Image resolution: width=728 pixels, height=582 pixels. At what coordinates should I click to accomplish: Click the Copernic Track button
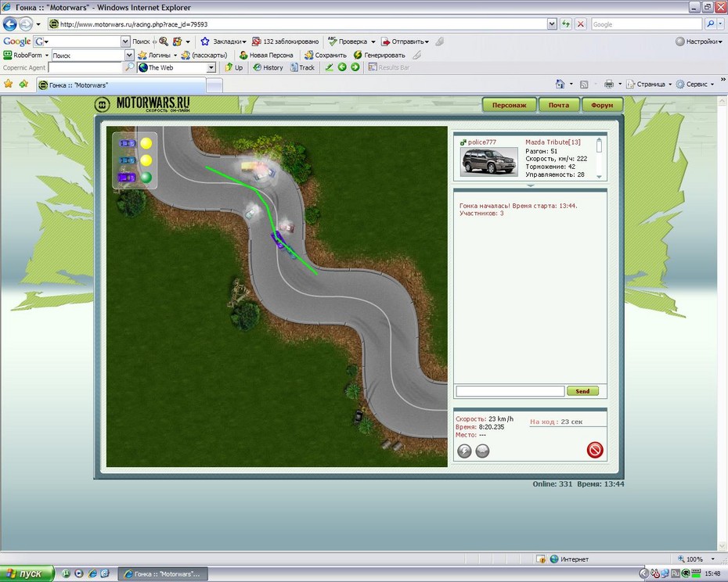pos(302,67)
